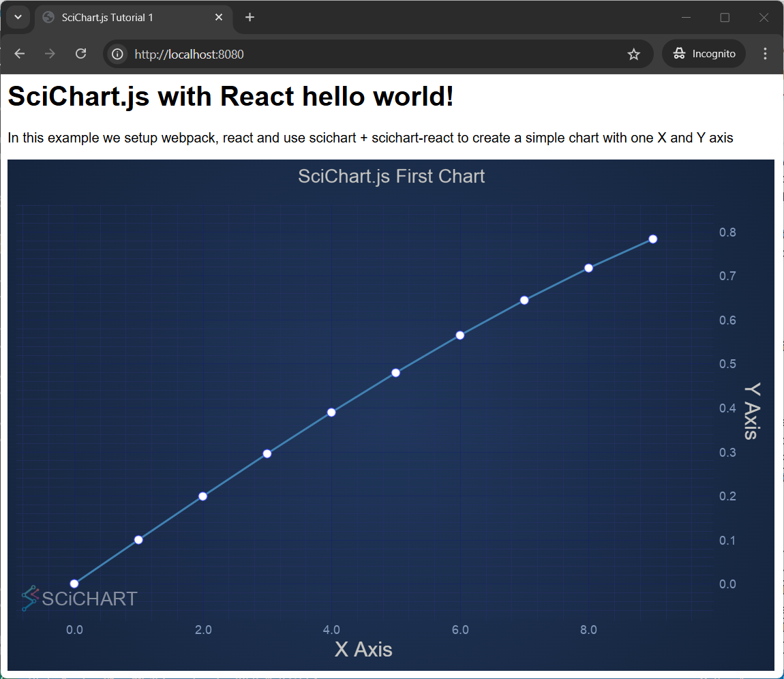Viewport: 784px width, 679px height.
Task: Expand the Incognito profile button
Action: pos(704,53)
